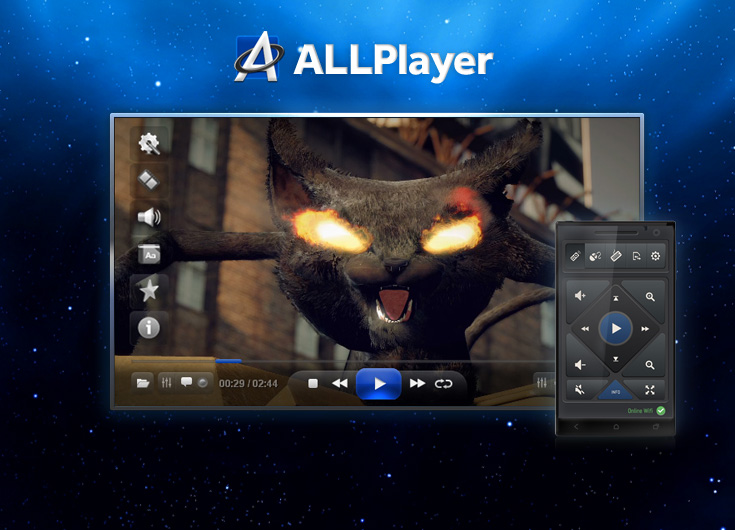Click elapsed time text 00:29 / 02:44
The width and height of the screenshot is (735, 530).
[248, 384]
